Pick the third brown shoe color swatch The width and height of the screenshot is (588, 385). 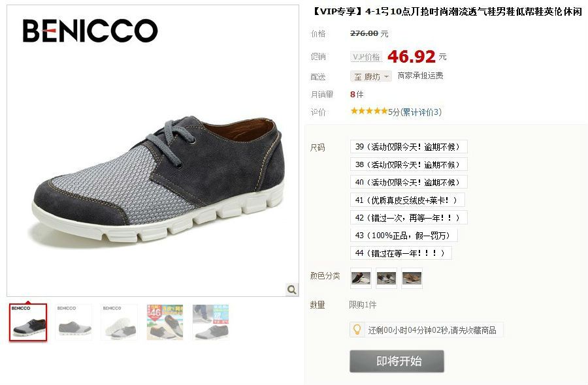pos(412,278)
